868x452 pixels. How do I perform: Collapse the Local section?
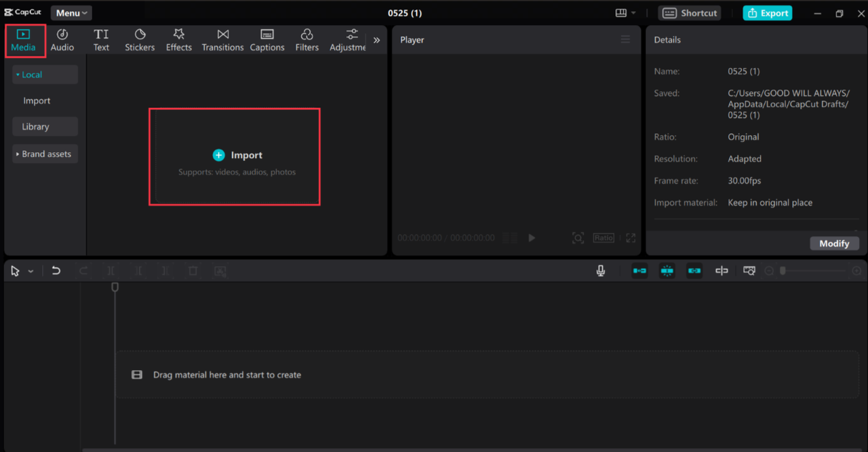[x=45, y=75]
